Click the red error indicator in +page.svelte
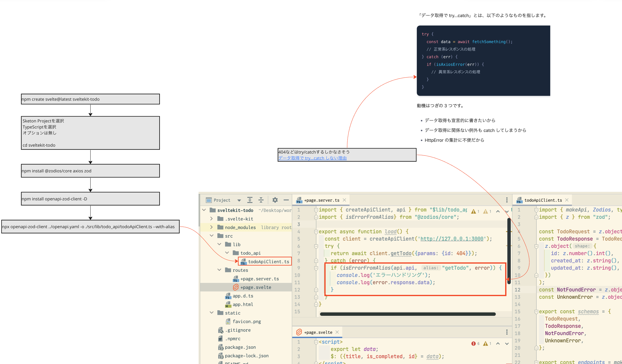This screenshot has height=364, width=622. pyautogui.click(x=473, y=344)
